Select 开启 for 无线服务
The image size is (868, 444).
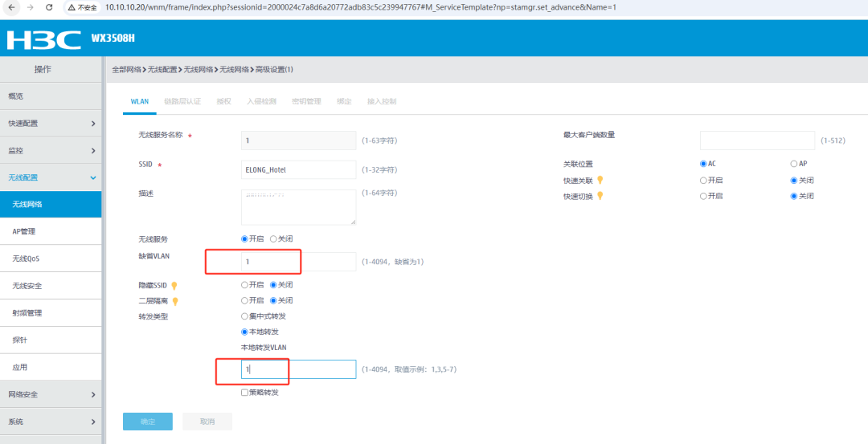tap(244, 239)
